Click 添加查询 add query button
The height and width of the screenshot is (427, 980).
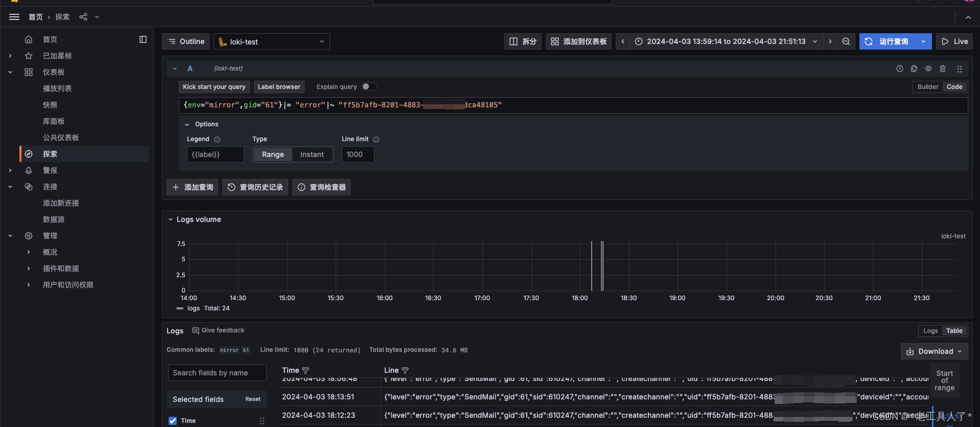click(192, 187)
